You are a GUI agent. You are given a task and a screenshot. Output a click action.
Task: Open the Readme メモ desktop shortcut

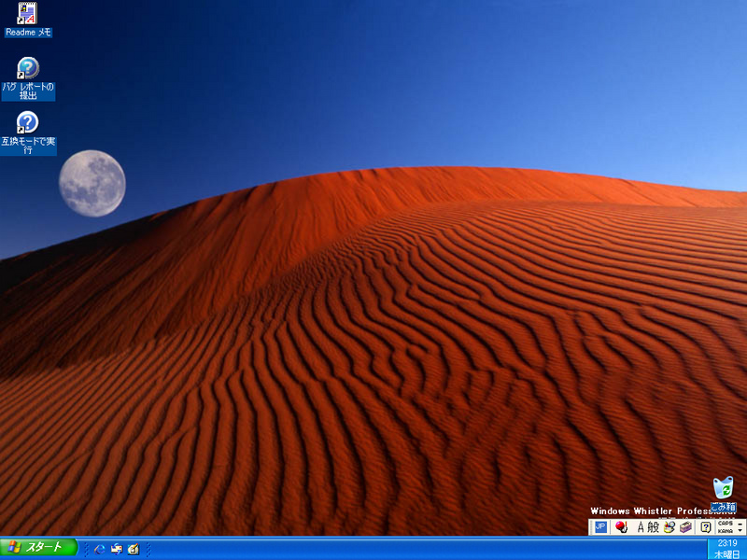[28, 19]
